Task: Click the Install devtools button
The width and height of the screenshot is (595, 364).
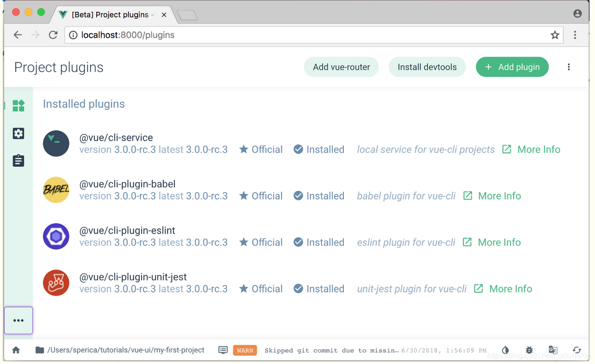Action: (x=427, y=67)
